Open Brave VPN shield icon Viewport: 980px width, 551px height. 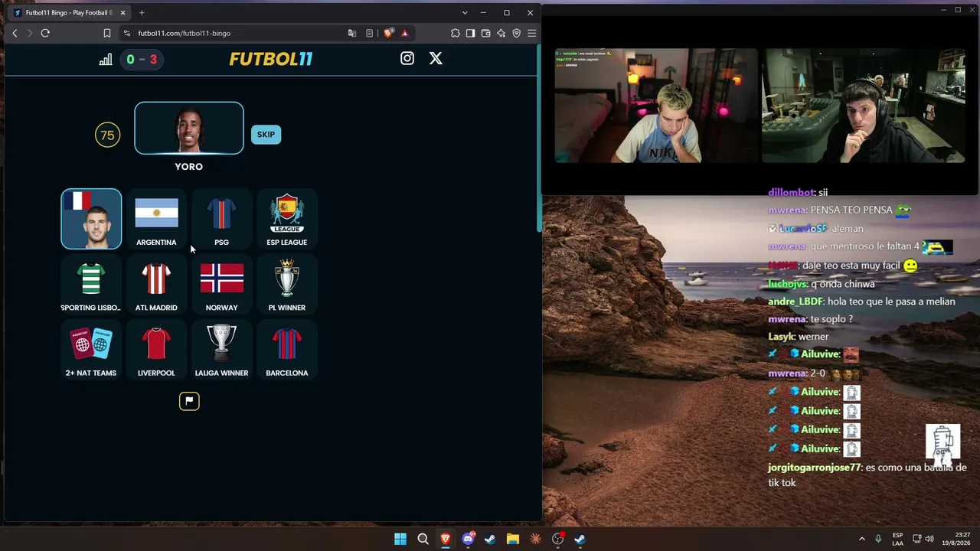tap(517, 33)
